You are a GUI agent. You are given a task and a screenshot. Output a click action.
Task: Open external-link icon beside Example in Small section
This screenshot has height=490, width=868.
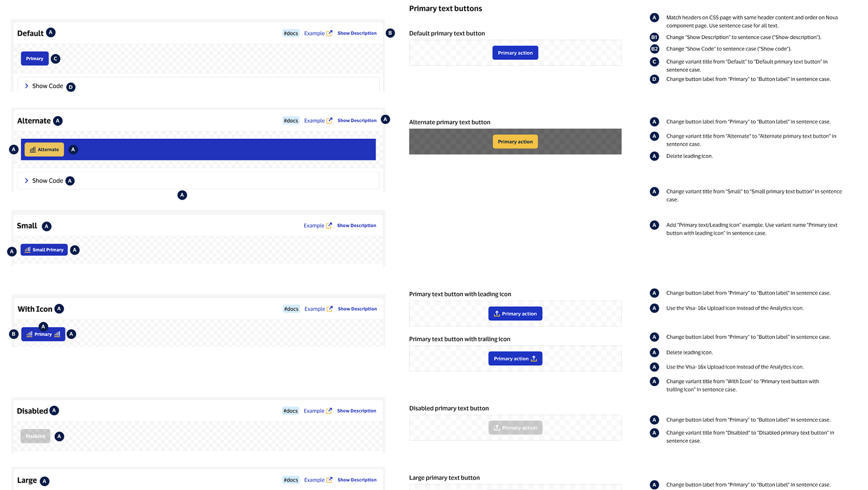(x=329, y=226)
